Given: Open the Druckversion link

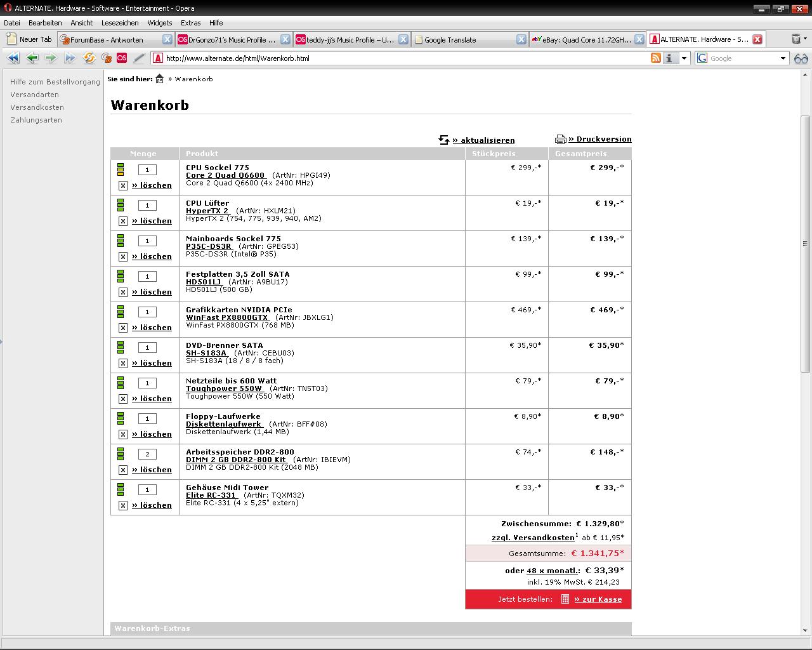Looking at the screenshot, I should [x=600, y=139].
